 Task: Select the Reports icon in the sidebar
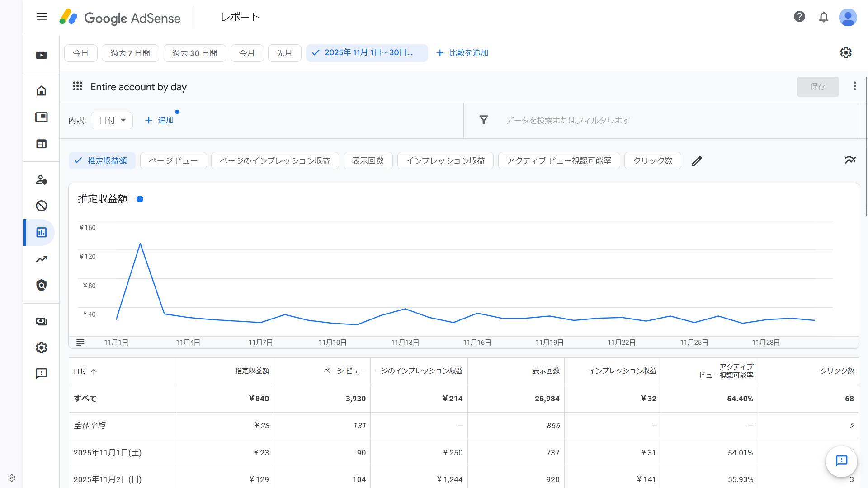coord(41,232)
